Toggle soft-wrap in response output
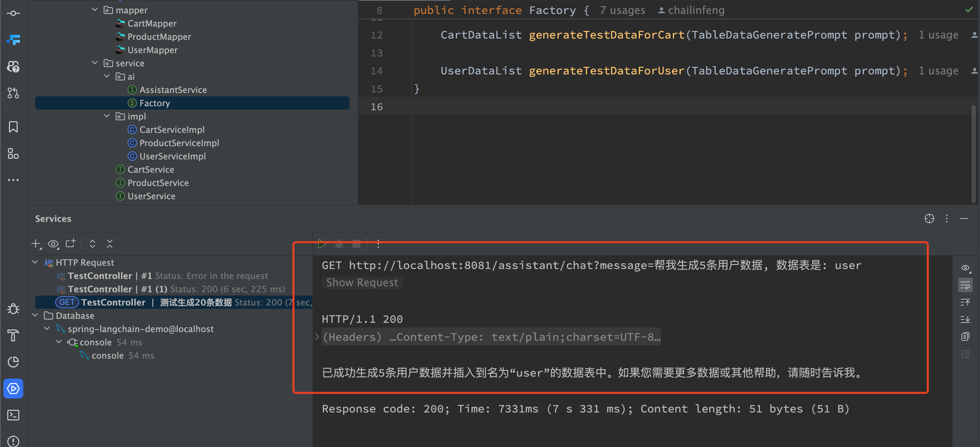The height and width of the screenshot is (447, 980). click(965, 285)
